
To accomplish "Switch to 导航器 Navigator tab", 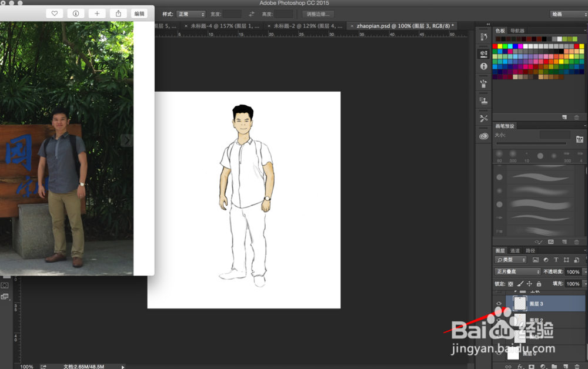I will pos(517,31).
